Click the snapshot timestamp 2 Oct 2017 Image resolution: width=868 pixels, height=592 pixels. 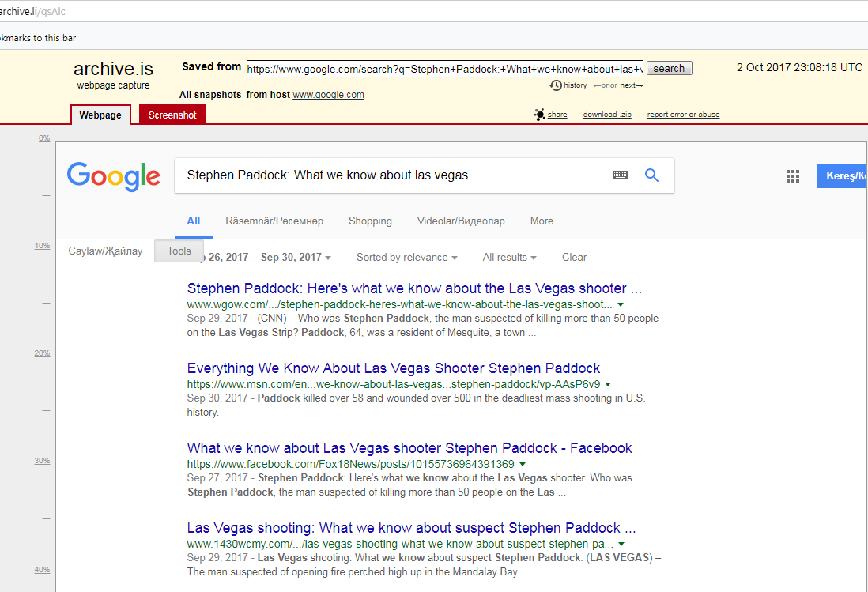tap(799, 67)
